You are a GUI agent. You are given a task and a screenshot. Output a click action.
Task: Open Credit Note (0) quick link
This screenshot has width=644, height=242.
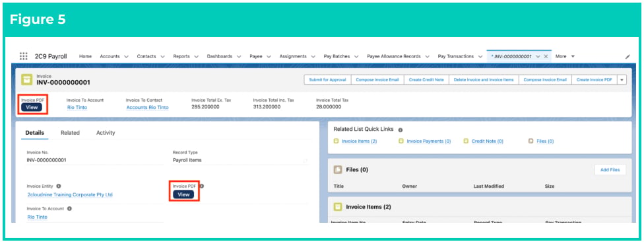pos(488,141)
